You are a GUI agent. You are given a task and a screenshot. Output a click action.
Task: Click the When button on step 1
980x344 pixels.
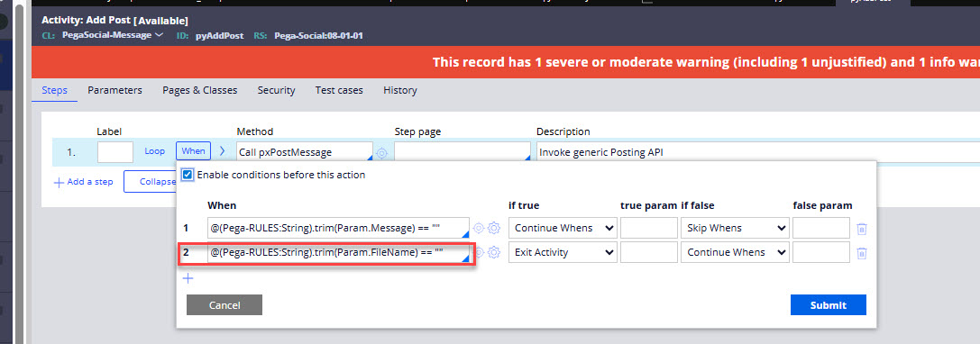pos(193,151)
